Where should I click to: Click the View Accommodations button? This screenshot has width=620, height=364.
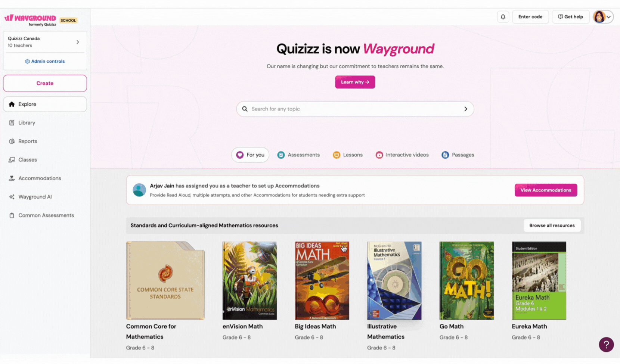point(546,190)
